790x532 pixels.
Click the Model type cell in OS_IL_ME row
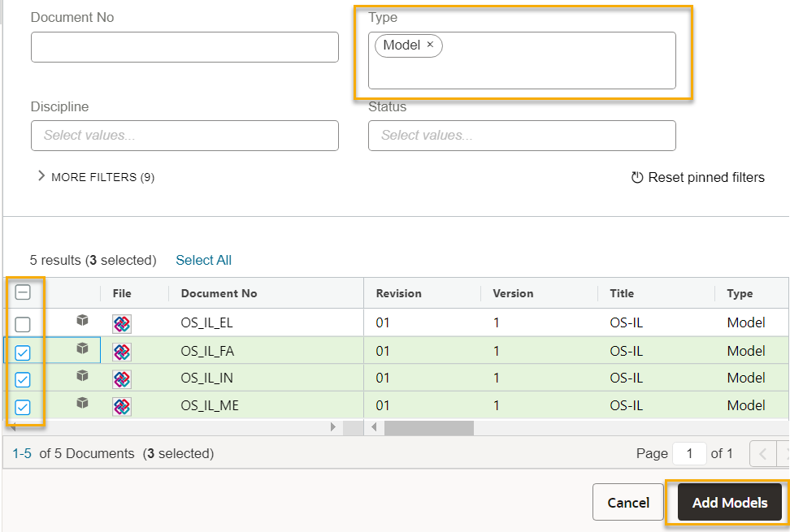[746, 405]
